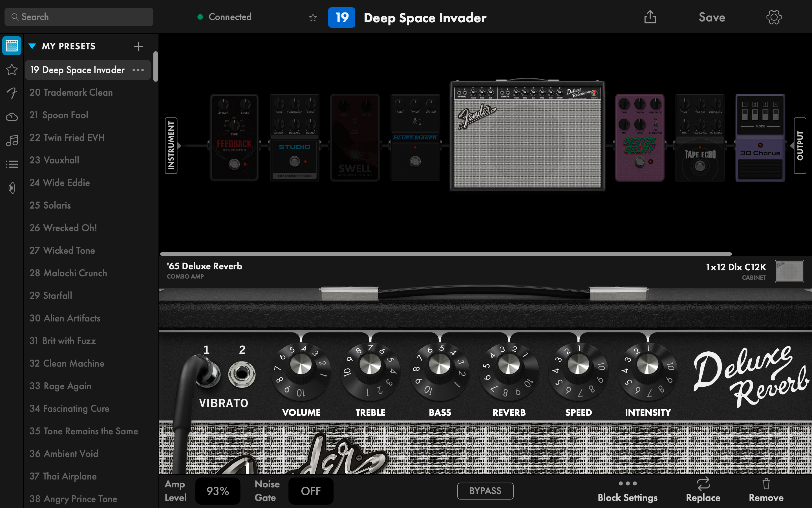
Task: Open Amp Level 93% value
Action: (x=218, y=491)
